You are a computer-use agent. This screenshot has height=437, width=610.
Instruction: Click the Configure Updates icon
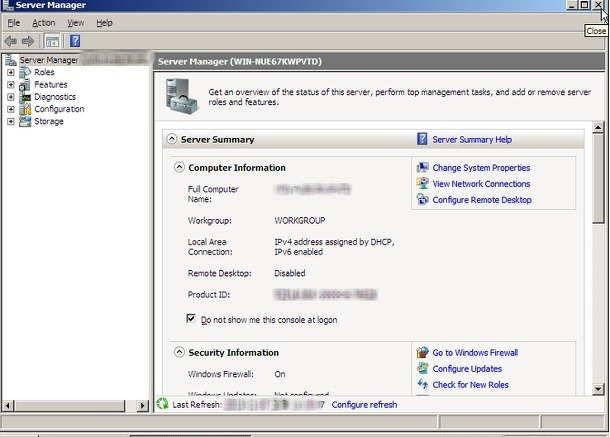[x=422, y=369]
